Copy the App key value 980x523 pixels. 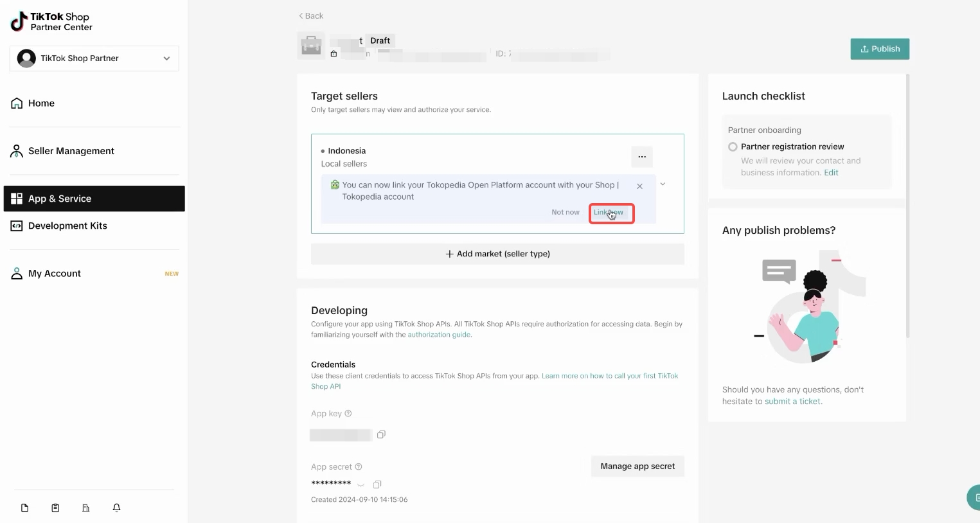click(x=381, y=435)
